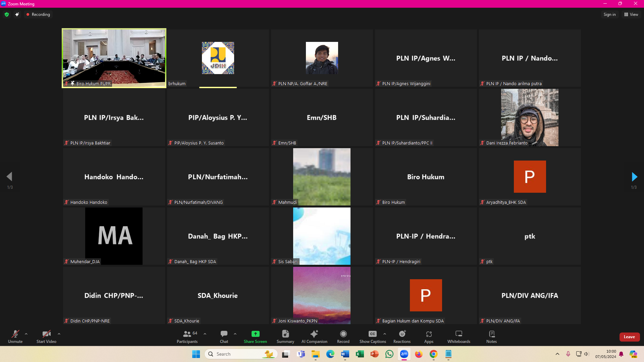
Task: Select the SDA_Khourie tile
Action: (218, 295)
